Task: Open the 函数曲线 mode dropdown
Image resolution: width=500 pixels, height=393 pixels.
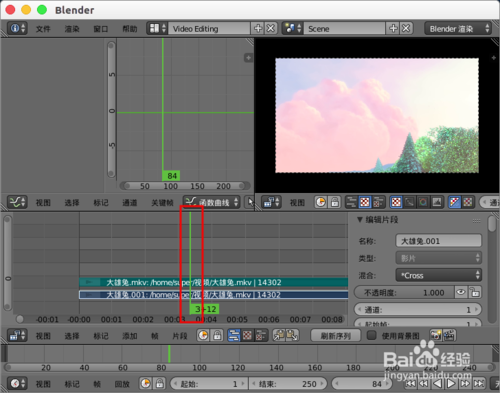Action: pyautogui.click(x=211, y=202)
